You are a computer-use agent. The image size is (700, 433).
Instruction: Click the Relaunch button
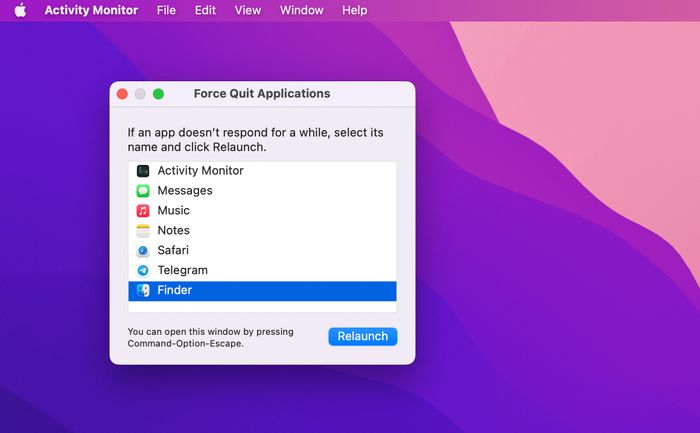coord(362,336)
